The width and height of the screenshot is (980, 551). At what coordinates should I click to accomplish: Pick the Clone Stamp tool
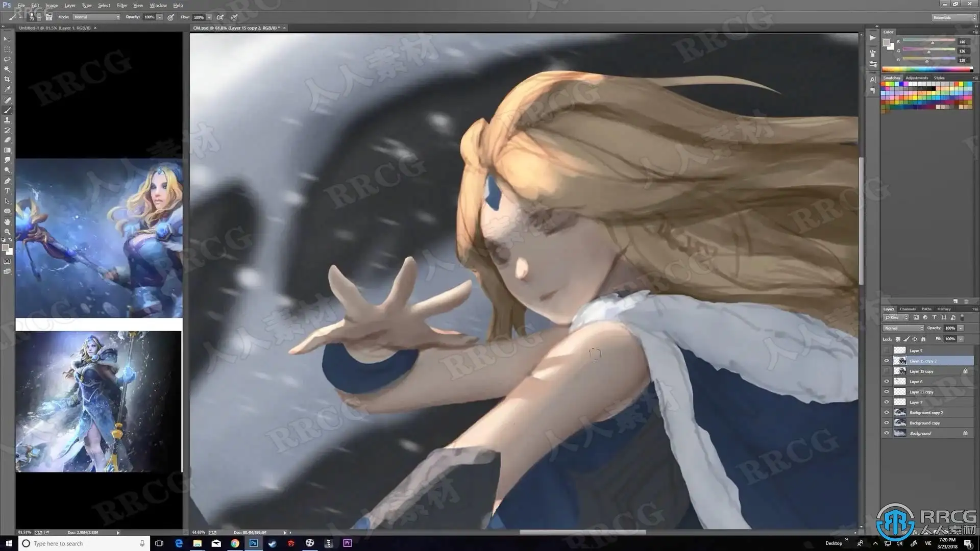coord(7,120)
